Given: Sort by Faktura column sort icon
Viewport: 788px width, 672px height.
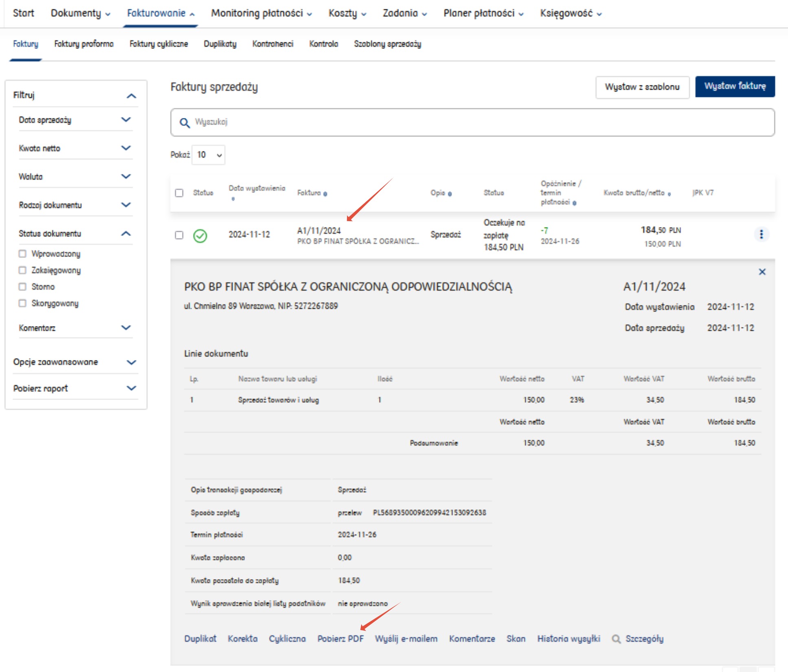Looking at the screenshot, I should [325, 194].
